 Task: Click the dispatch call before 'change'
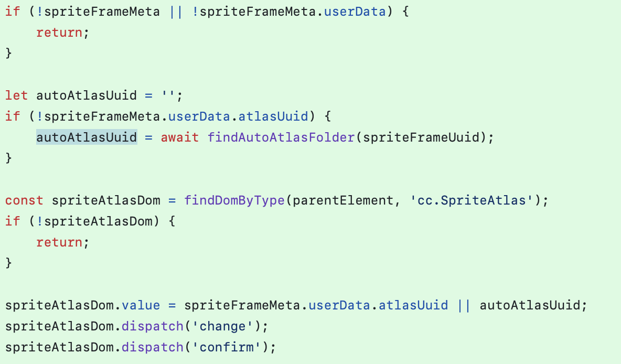coord(153,326)
